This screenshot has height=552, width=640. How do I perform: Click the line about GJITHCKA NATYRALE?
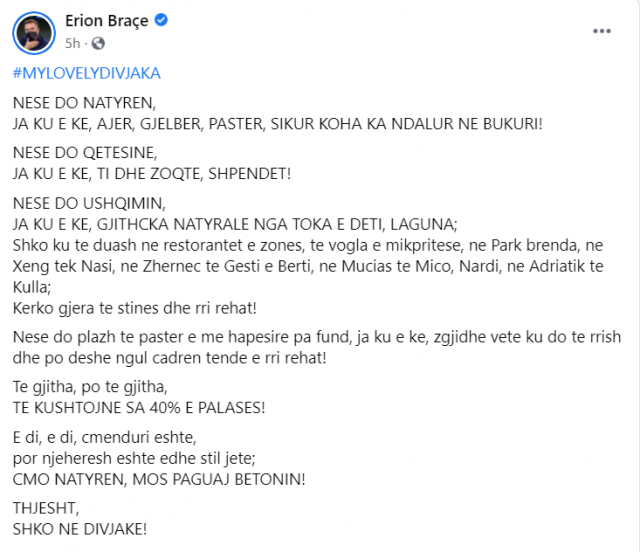click(x=235, y=224)
